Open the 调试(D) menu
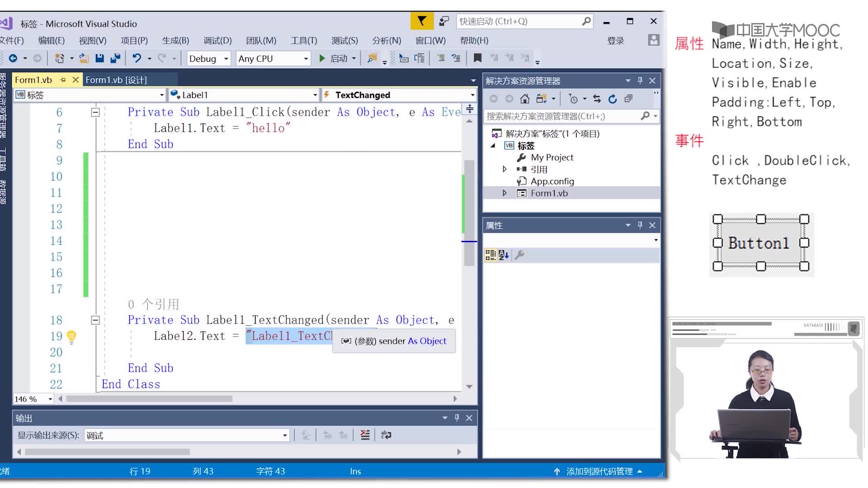Screen dimensions: 868x488 [x=217, y=41]
